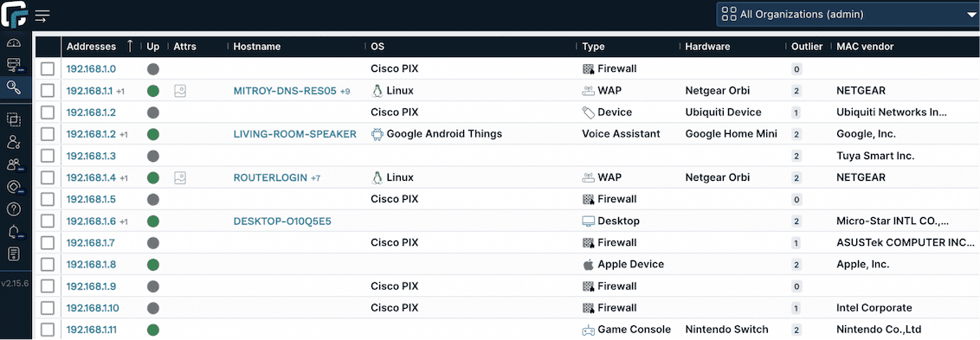The image size is (980, 340).
Task: Open the Inventory servers icon in sidebar
Action: tap(15, 64)
